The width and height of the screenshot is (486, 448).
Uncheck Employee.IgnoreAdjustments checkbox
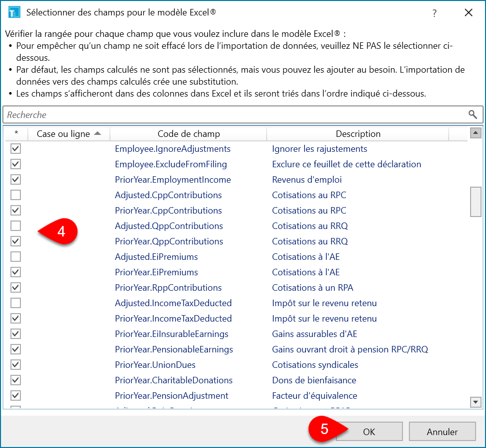15,149
